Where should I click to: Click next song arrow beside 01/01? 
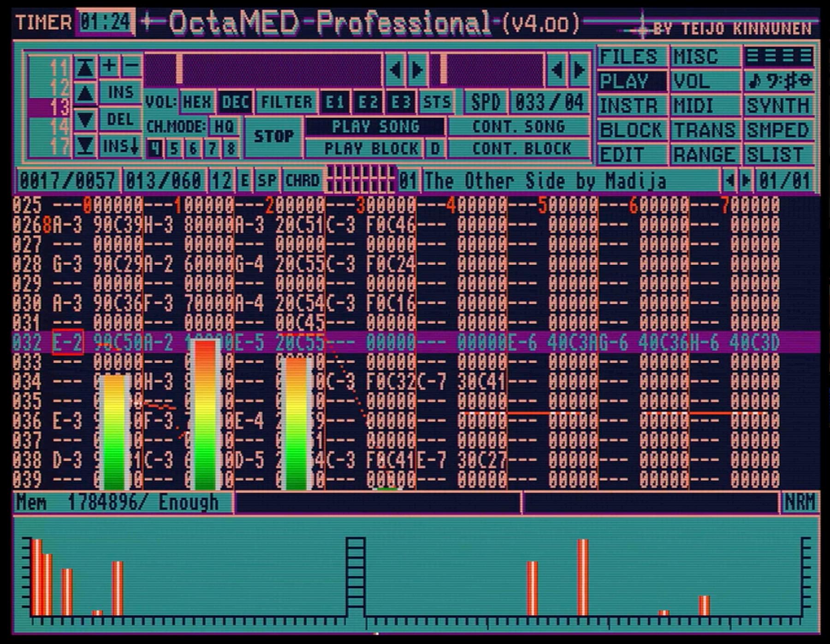click(746, 180)
